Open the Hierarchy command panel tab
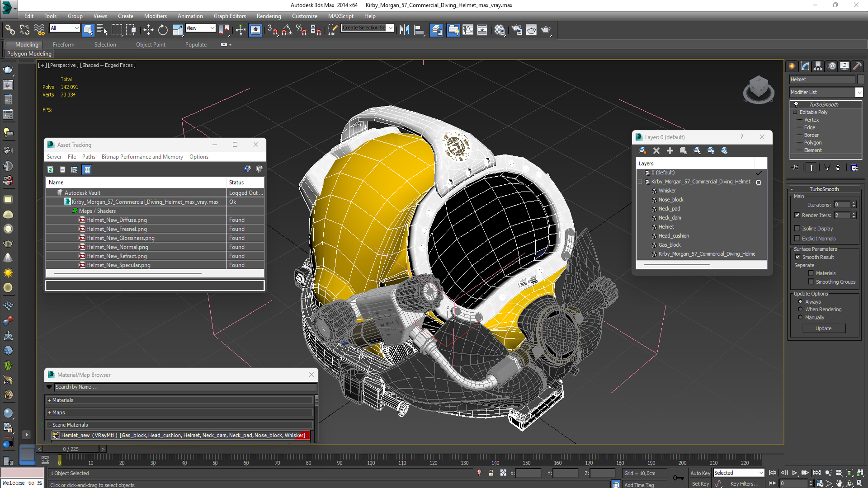 [x=818, y=66]
